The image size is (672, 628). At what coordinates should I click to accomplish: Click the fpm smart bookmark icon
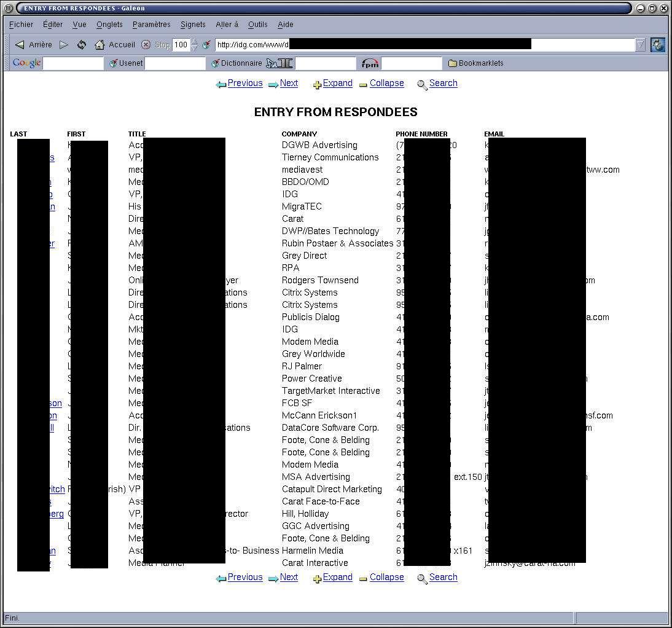coord(370,63)
